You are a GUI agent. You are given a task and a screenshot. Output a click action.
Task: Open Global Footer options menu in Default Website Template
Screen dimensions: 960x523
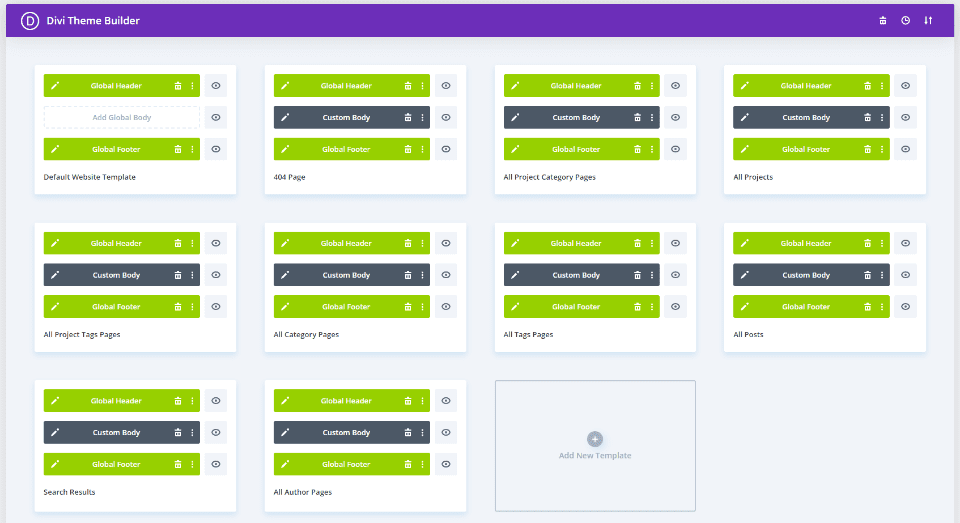point(192,149)
